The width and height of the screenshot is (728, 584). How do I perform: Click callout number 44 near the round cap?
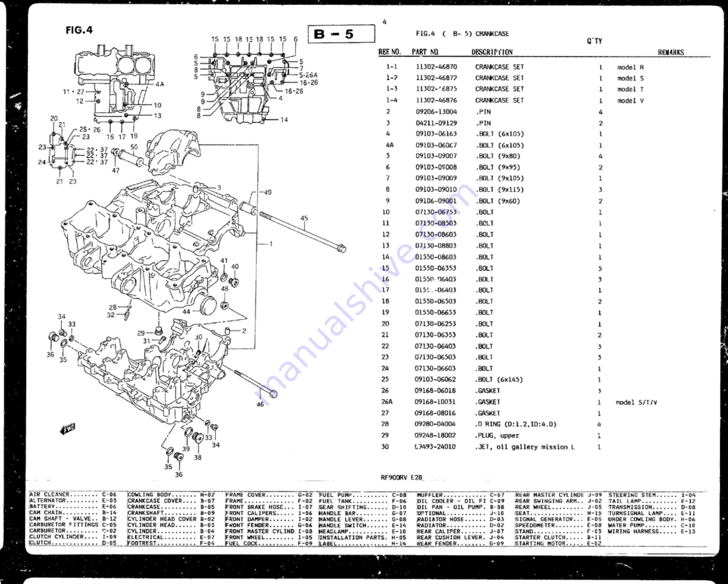(186, 312)
